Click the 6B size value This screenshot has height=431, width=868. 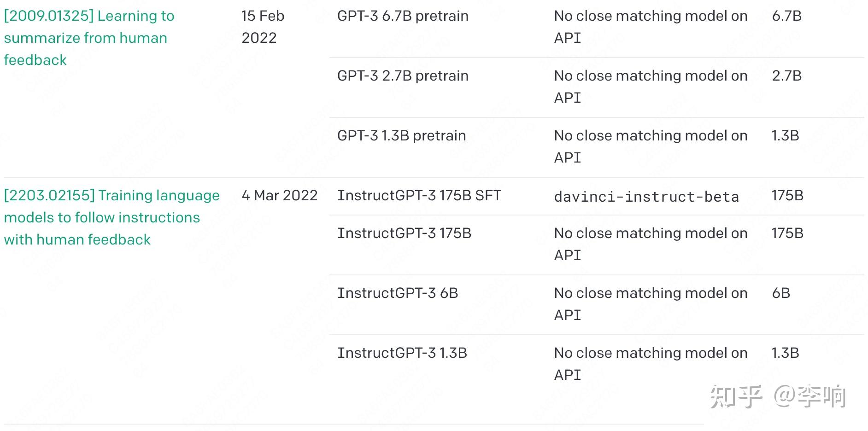[x=781, y=293]
